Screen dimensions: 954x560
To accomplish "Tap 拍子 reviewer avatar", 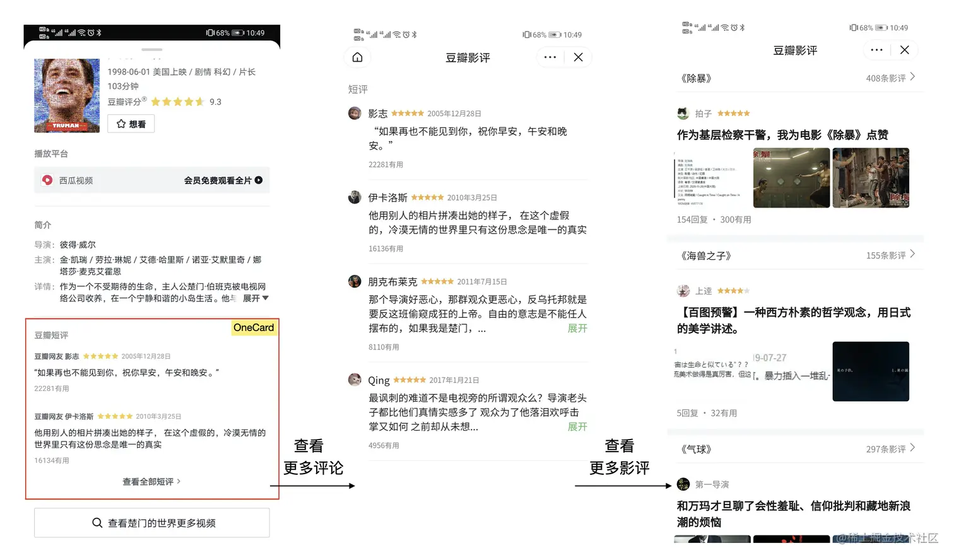I will [683, 114].
